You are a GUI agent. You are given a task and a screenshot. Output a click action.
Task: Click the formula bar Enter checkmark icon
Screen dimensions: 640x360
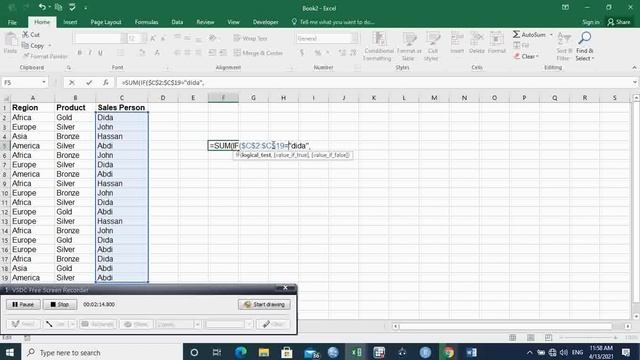89,82
